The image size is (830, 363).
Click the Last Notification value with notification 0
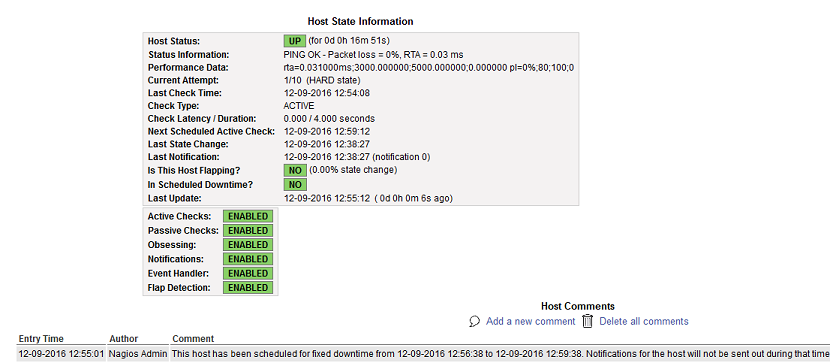click(357, 157)
